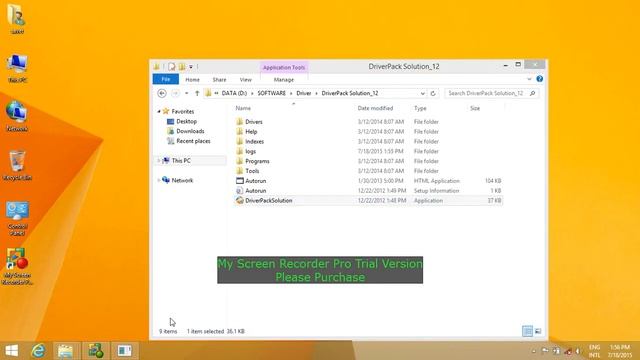Select the logs folder icon
This screenshot has height=360, width=640.
pyautogui.click(x=240, y=151)
